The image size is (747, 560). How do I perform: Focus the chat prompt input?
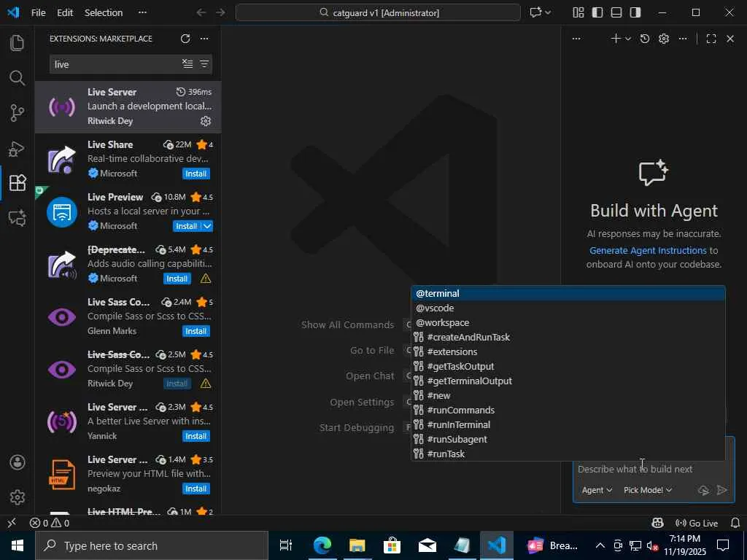pos(654,469)
